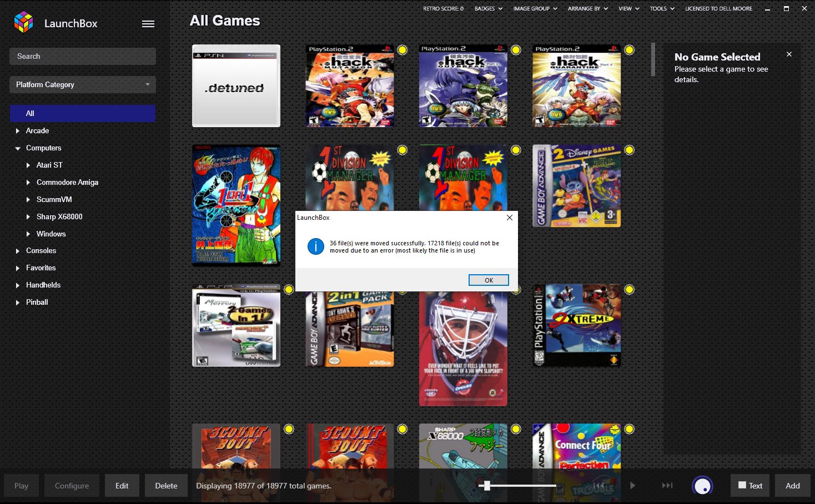
Task: Open the Platform Category dropdown
Action: click(83, 84)
